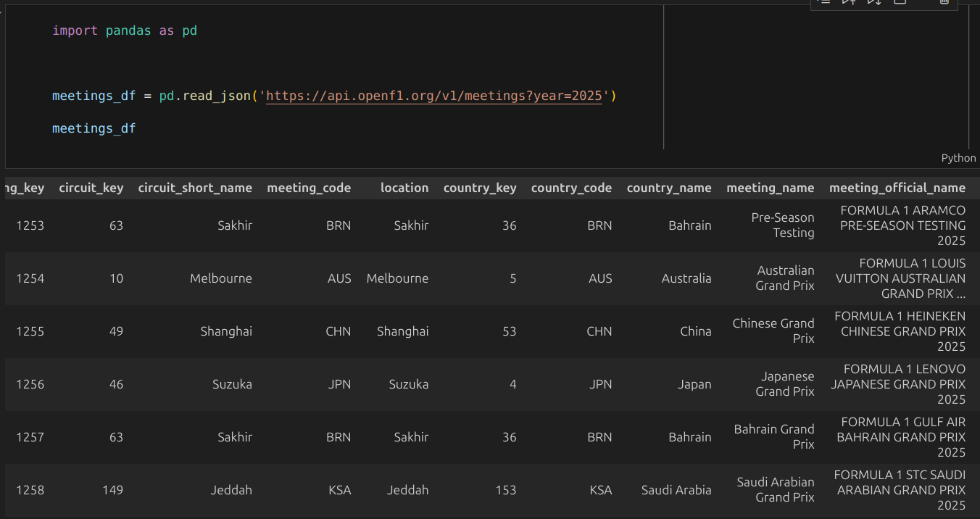Viewport: 980px width, 519px height.
Task: Click Jeddah in the location column
Action: pyautogui.click(x=408, y=490)
